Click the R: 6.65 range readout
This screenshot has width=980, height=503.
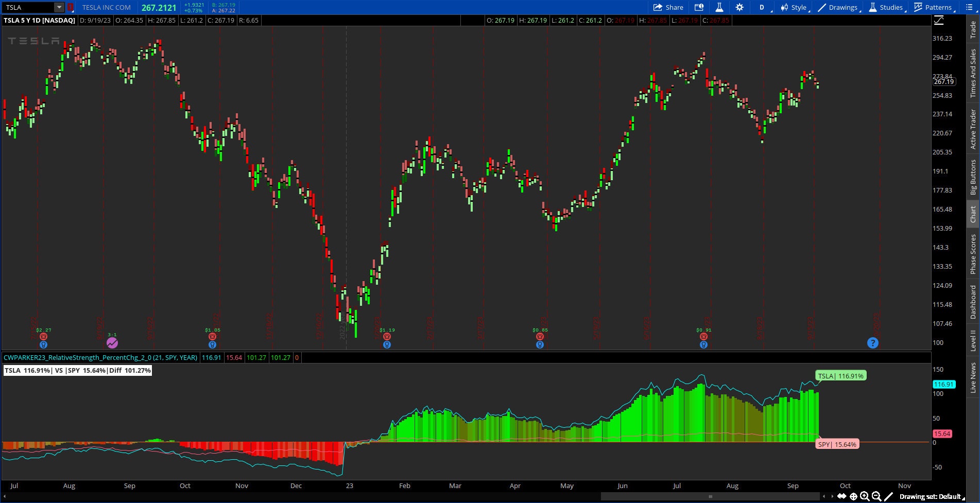tap(249, 21)
